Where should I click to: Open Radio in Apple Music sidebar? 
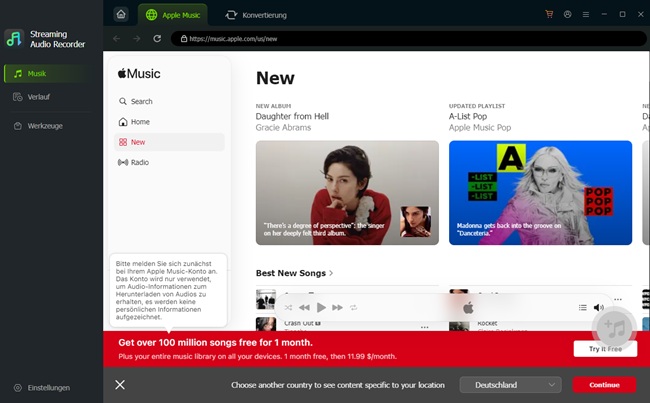[169, 162]
